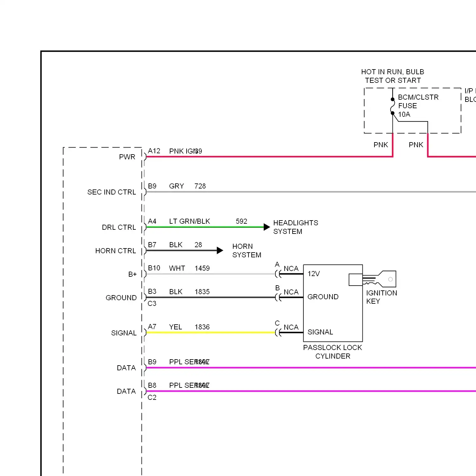Image resolution: width=476 pixels, height=476 pixels.
Task: Click the arrowhead pointing to Headlights System
Action: click(x=267, y=227)
